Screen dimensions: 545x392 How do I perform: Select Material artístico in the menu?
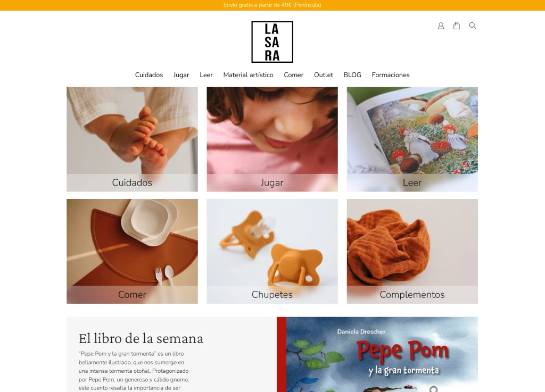point(248,75)
